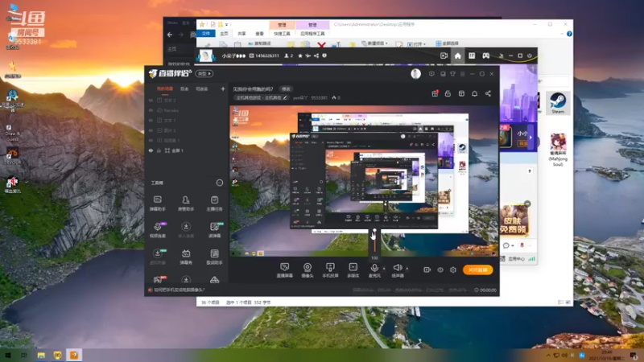Open the lyrics assistant tool icon
Viewport: 644px width, 362px height.
click(x=214, y=257)
